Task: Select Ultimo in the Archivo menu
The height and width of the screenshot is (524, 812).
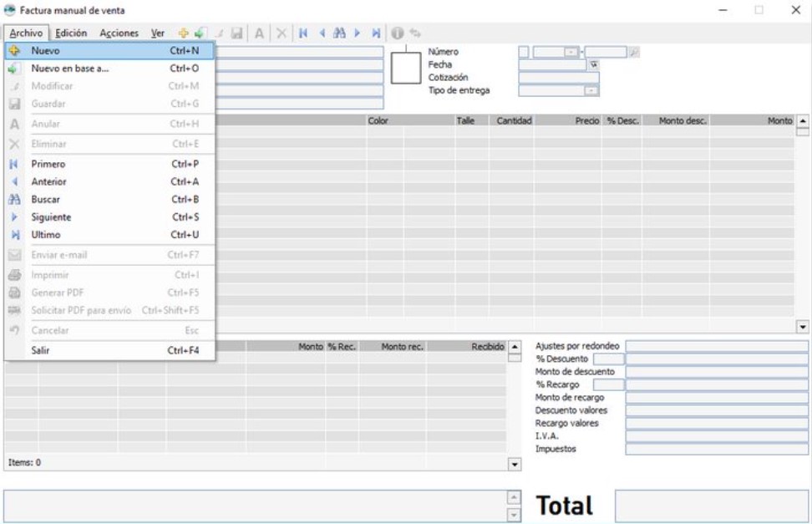Action: [46, 235]
